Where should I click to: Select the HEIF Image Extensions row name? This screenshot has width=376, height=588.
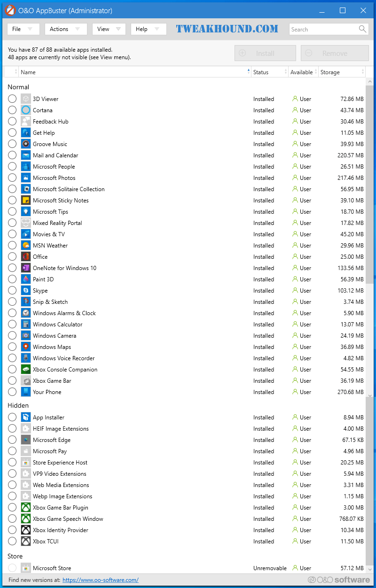click(x=61, y=429)
